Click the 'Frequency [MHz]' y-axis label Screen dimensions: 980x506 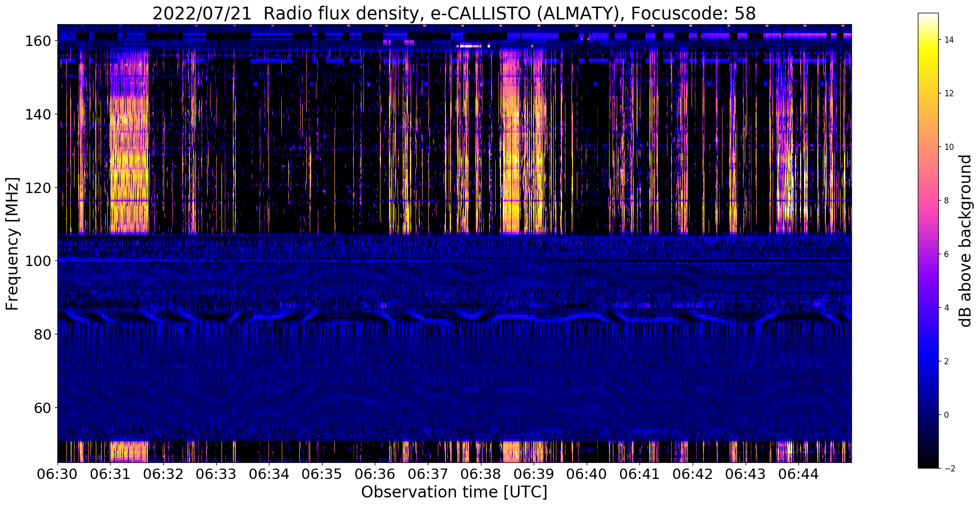[x=12, y=244]
